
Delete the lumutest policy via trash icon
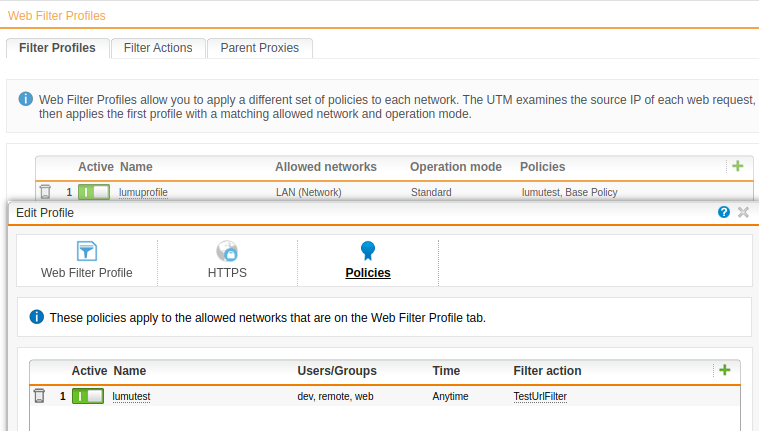tap(39, 396)
